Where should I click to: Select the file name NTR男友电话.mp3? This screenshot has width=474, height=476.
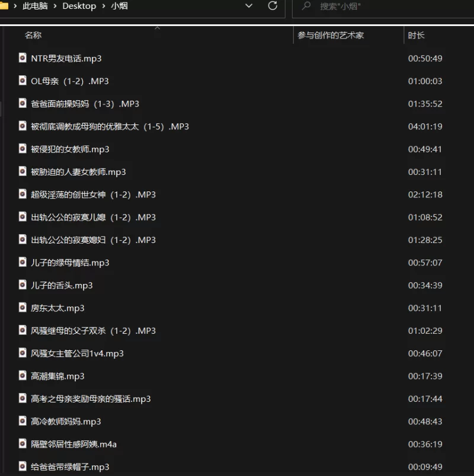(66, 58)
